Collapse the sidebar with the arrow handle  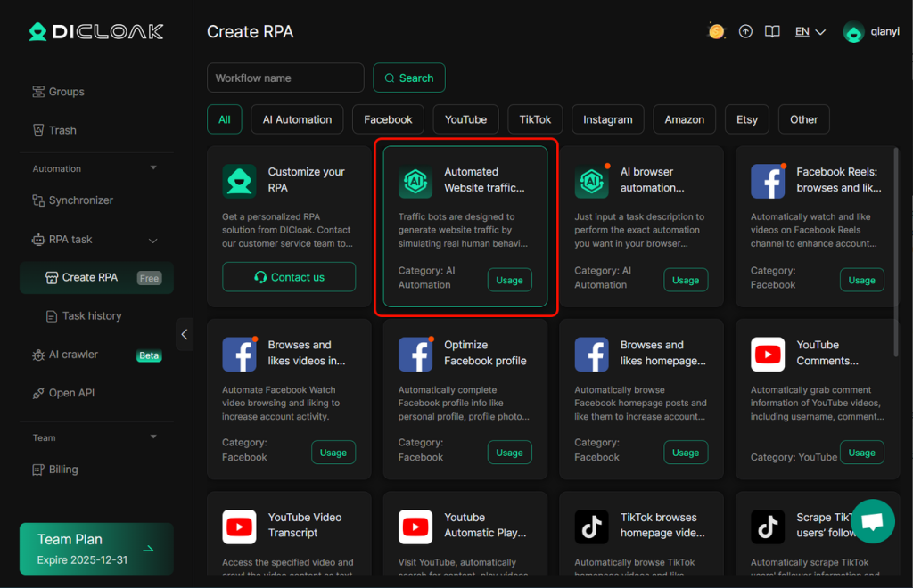(x=184, y=334)
